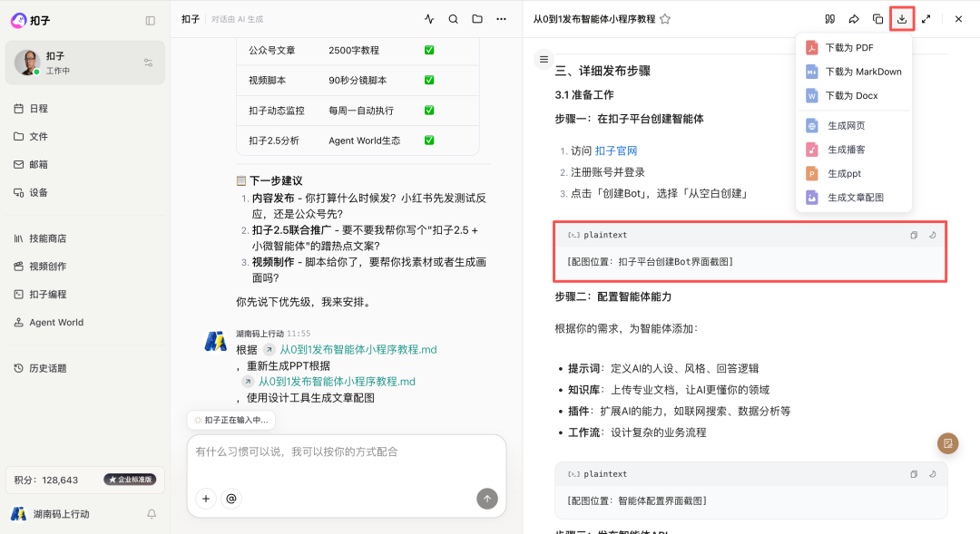
Task: Toggle wrap icon on 扣子平台创建Bot code block
Action: pyautogui.click(x=932, y=235)
